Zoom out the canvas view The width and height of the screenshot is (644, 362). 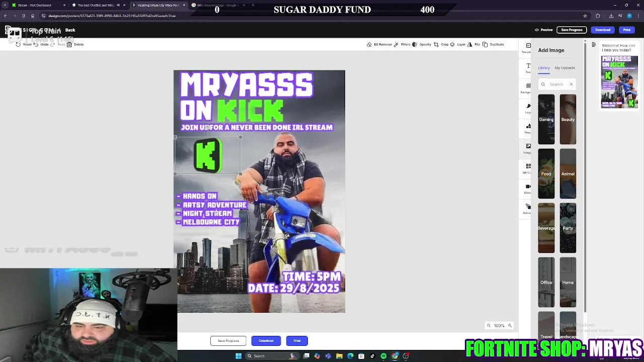[x=489, y=326]
